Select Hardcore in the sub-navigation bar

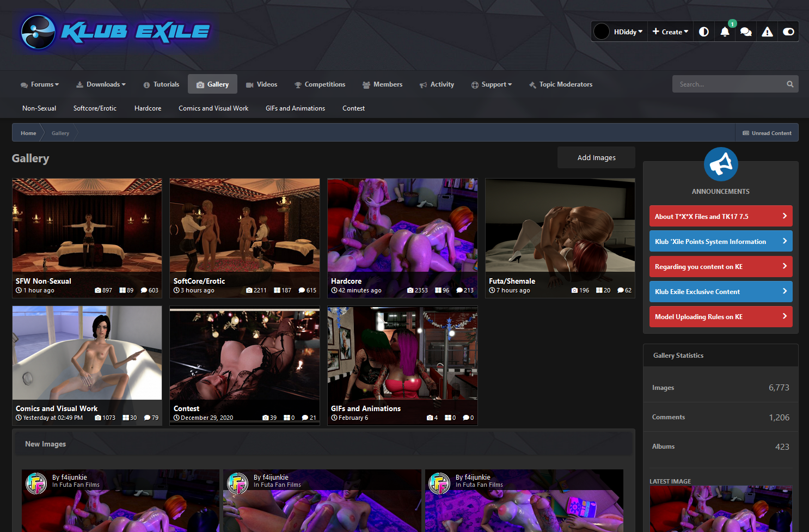pyautogui.click(x=148, y=108)
